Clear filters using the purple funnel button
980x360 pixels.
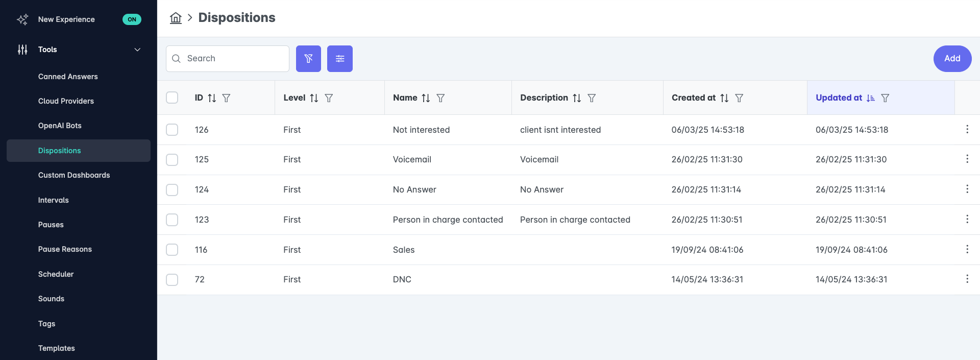click(308, 59)
